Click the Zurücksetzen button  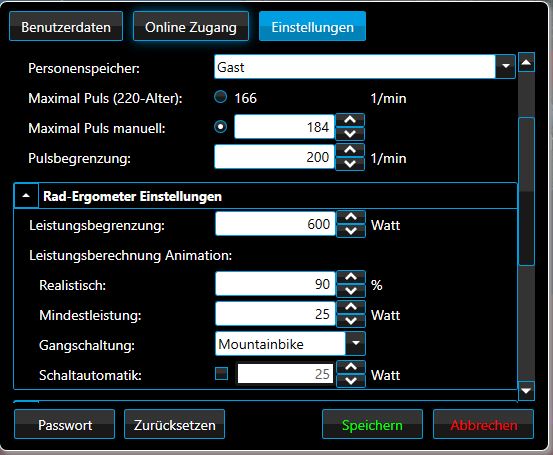(175, 424)
